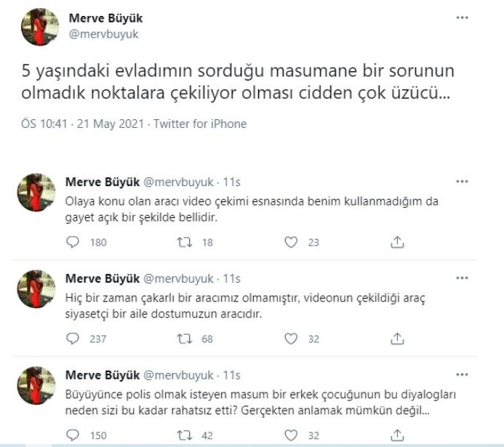The image size is (504, 447).
Task: Retweet the tweet with 68 retweets
Action: 185,339
